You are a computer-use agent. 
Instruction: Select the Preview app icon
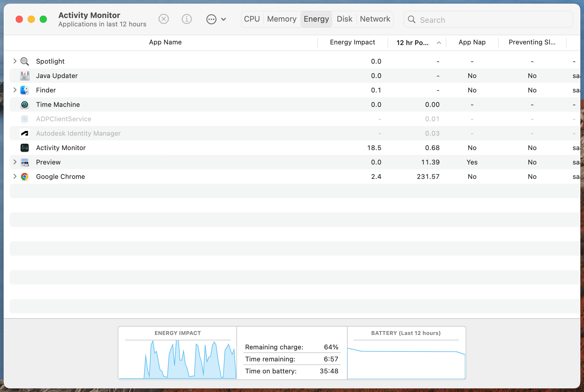(25, 162)
